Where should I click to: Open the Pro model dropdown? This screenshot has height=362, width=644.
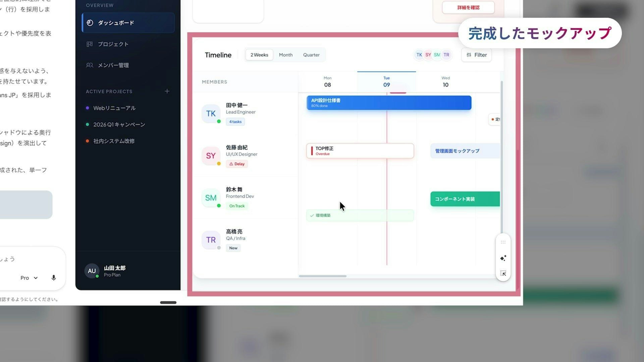pyautogui.click(x=29, y=278)
